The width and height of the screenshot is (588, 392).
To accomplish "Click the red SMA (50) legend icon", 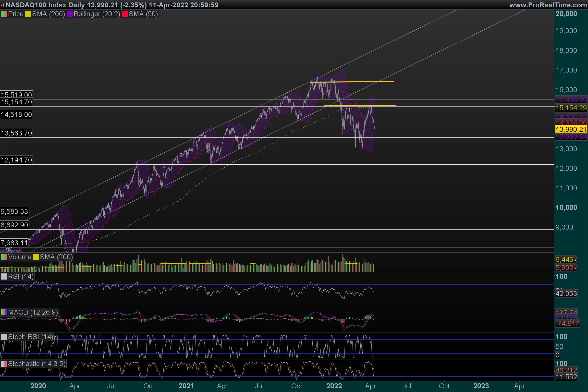I will (125, 14).
